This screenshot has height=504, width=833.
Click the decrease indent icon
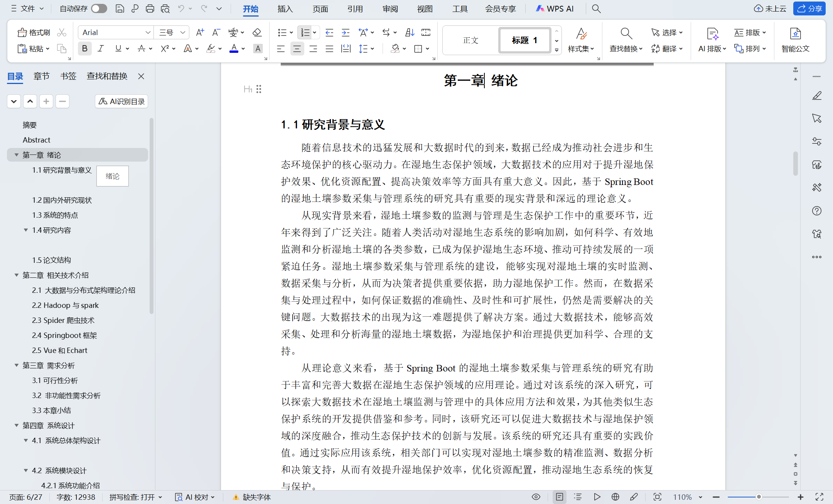[329, 33]
